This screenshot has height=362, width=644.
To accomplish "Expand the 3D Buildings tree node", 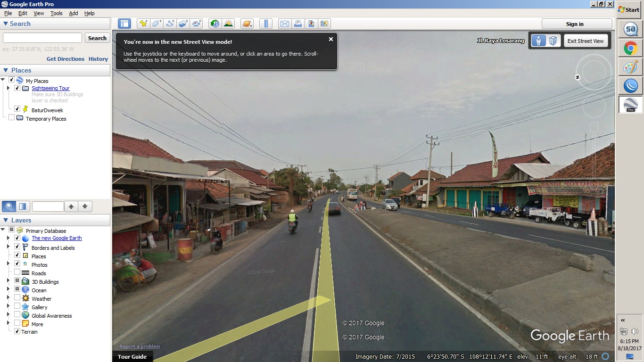I will [x=8, y=281].
